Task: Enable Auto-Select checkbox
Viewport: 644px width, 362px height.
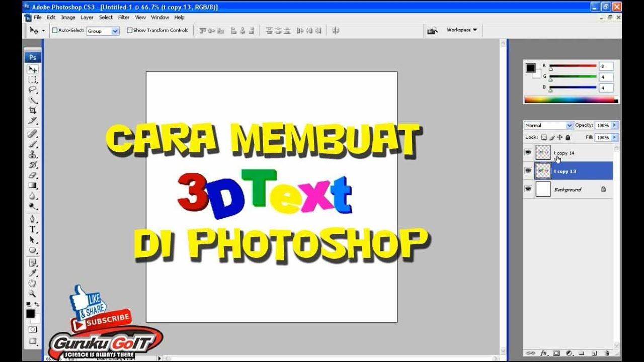Action: tap(55, 31)
